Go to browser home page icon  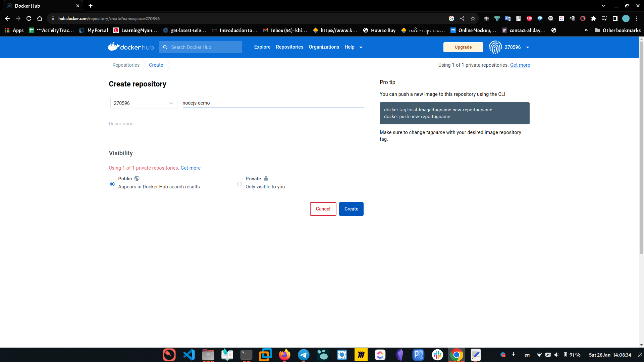tap(40, 18)
